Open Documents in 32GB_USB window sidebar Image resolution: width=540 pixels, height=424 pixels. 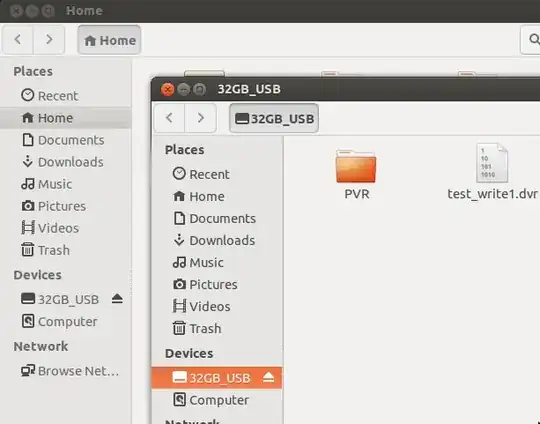217,218
